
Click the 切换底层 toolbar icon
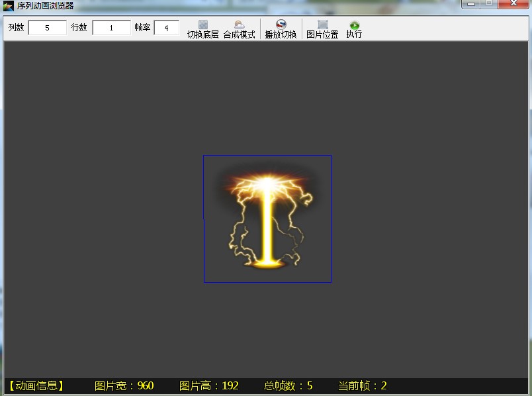coord(203,29)
